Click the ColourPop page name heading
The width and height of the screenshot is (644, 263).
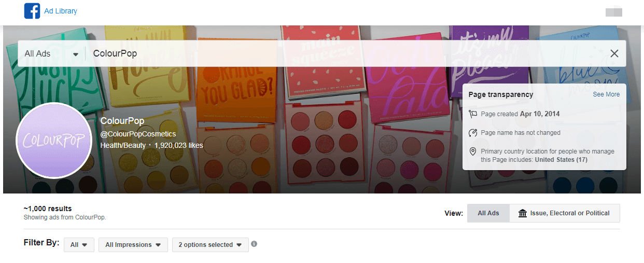click(122, 121)
